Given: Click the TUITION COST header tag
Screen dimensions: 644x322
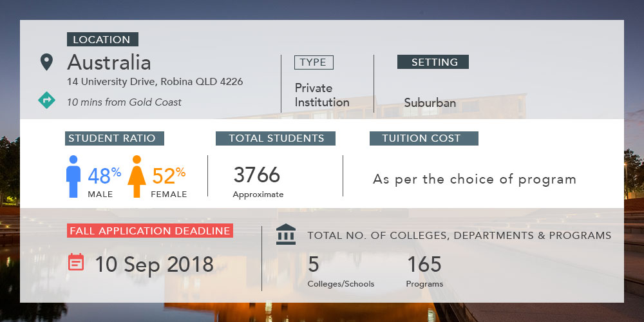Looking at the screenshot, I should click(x=424, y=138).
